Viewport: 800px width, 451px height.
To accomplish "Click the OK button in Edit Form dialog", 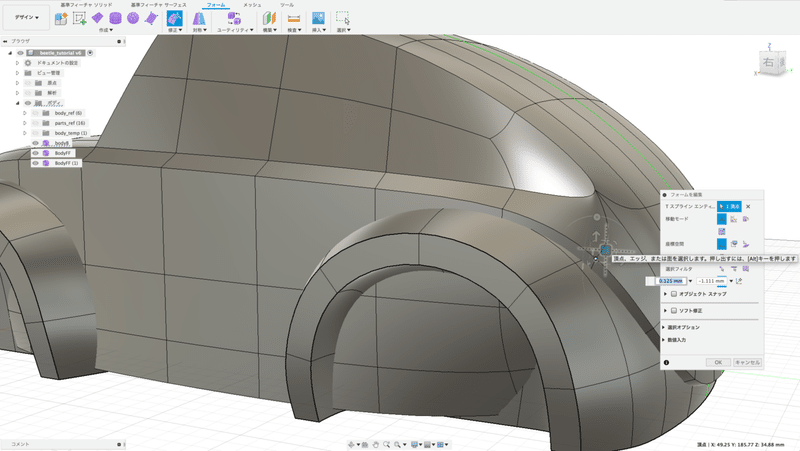I will pos(717,362).
